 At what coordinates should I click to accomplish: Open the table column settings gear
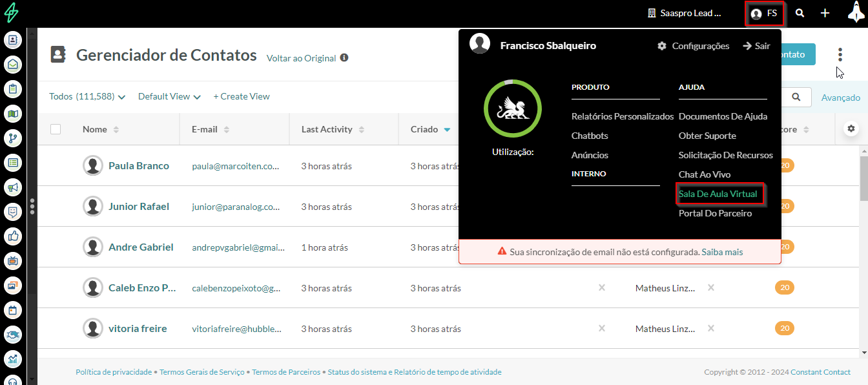point(851,129)
